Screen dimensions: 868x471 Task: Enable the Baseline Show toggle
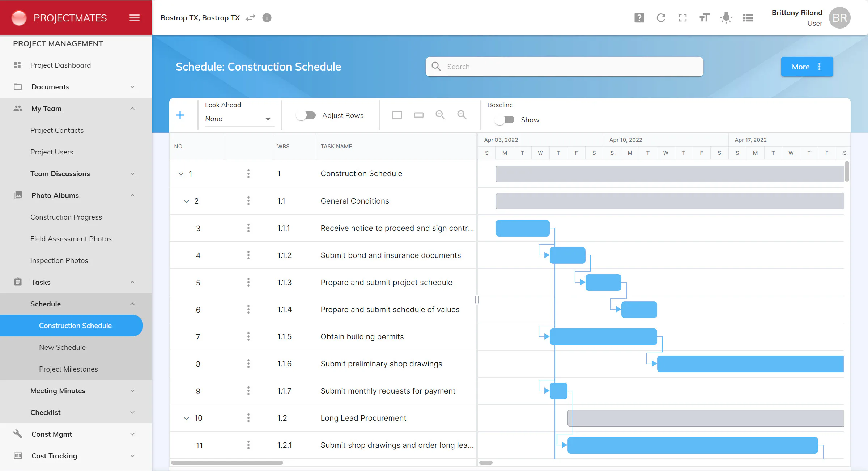pos(505,120)
